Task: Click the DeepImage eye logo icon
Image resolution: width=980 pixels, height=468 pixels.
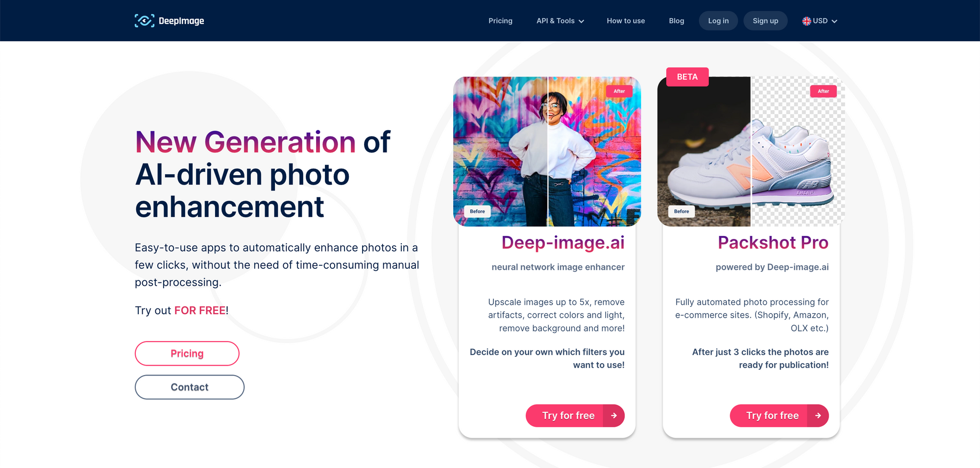Action: 145,21
